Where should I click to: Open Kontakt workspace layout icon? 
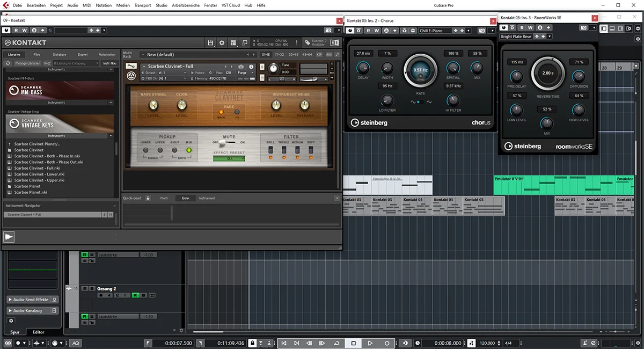point(233,42)
